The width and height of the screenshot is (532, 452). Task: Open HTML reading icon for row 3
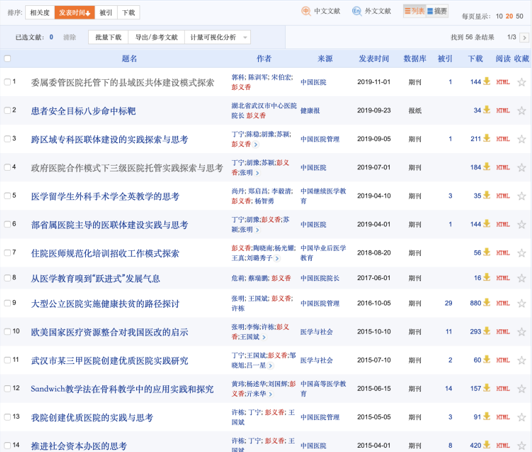tap(503, 139)
